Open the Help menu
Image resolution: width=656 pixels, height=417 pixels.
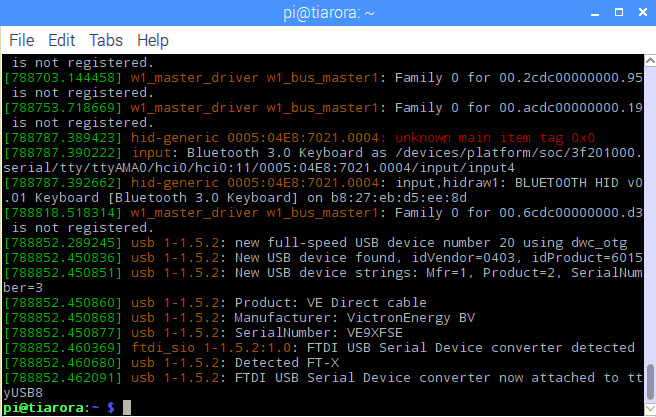pos(153,41)
